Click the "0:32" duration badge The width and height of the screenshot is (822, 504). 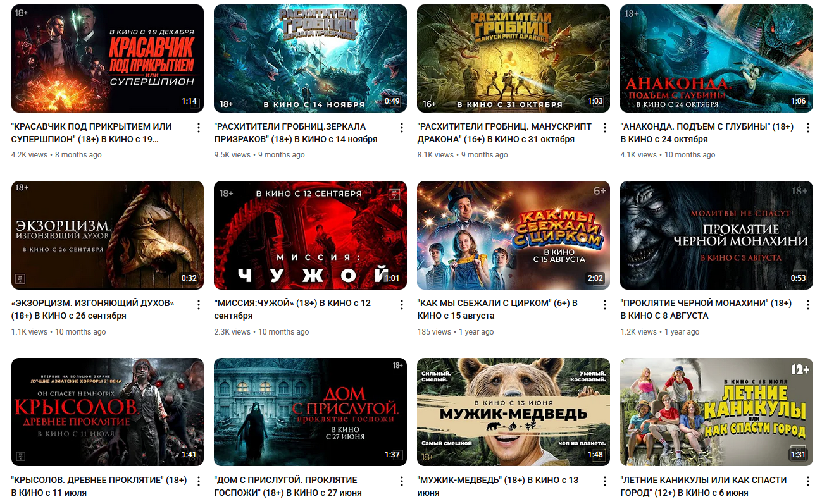click(189, 278)
